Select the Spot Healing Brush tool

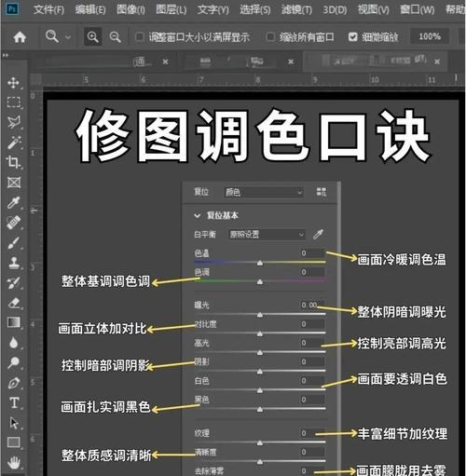pos(14,223)
